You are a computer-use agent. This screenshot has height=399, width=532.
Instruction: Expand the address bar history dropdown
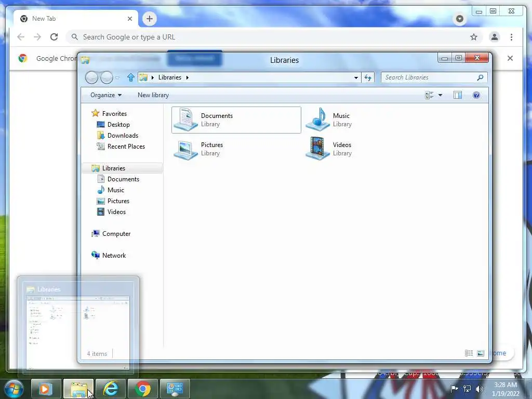(x=356, y=78)
